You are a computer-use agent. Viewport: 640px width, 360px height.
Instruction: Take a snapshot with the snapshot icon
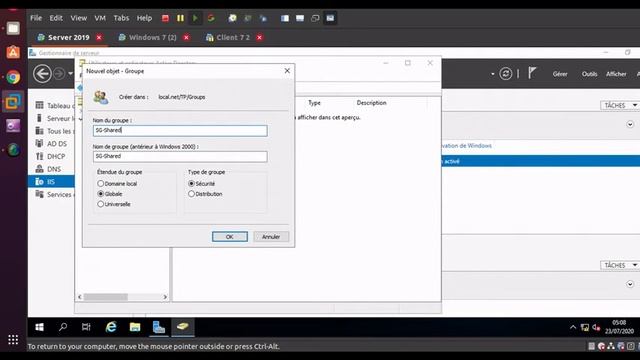pyautogui.click(x=232, y=18)
